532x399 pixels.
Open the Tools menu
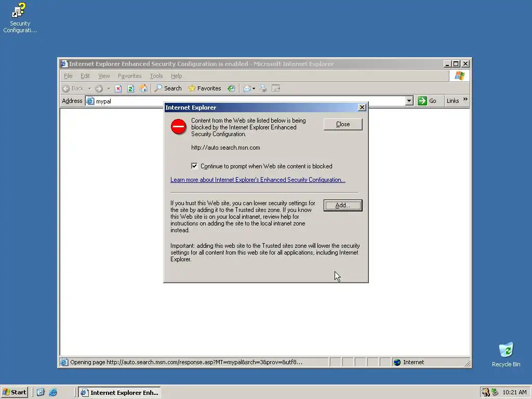(156, 76)
